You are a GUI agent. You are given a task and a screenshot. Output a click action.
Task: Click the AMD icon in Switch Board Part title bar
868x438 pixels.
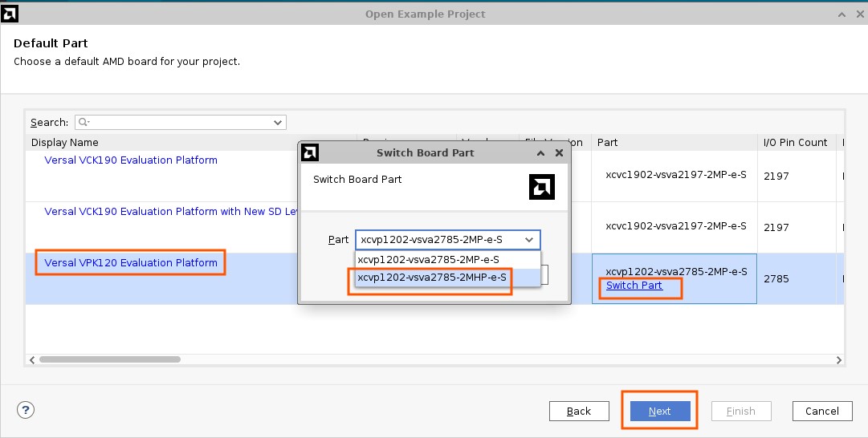[x=310, y=152]
